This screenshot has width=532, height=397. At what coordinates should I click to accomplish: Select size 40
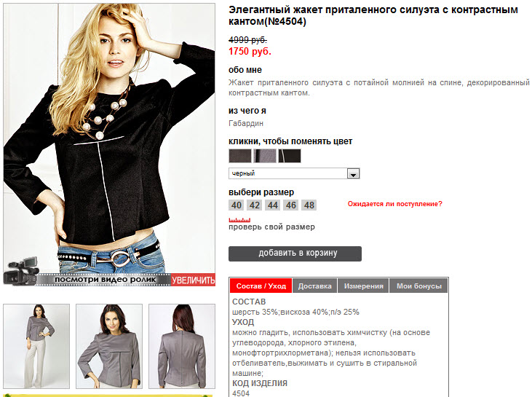[236, 205]
